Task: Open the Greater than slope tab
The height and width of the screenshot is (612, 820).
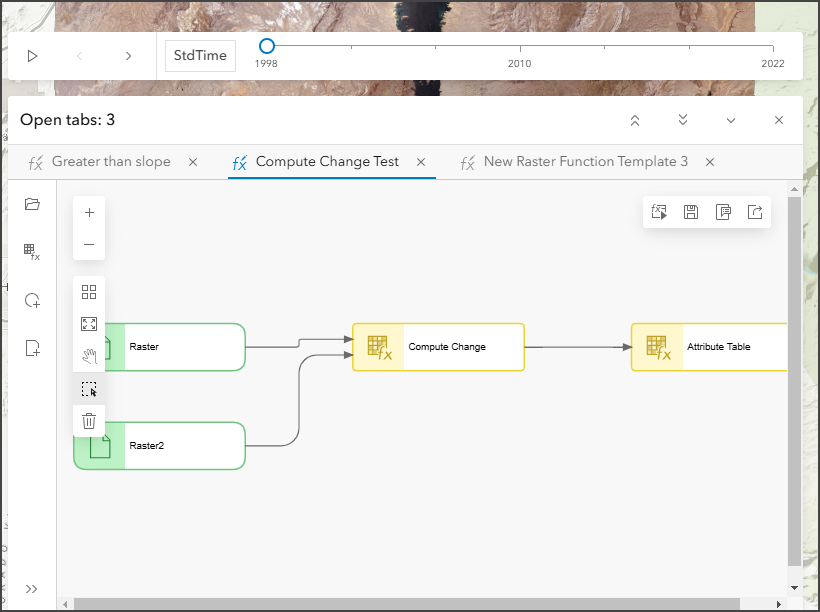Action: pyautogui.click(x=110, y=161)
